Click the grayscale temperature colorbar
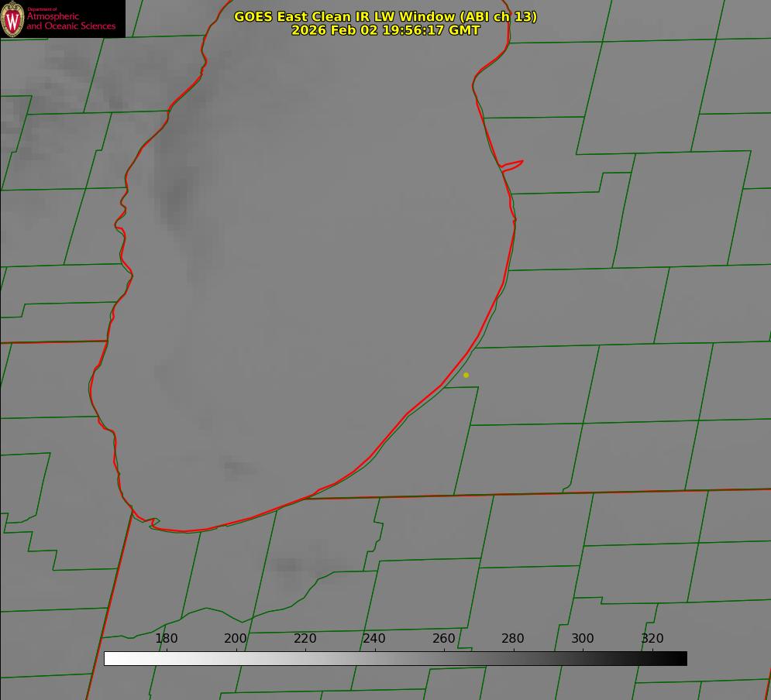This screenshot has height=700, width=771. (395, 658)
